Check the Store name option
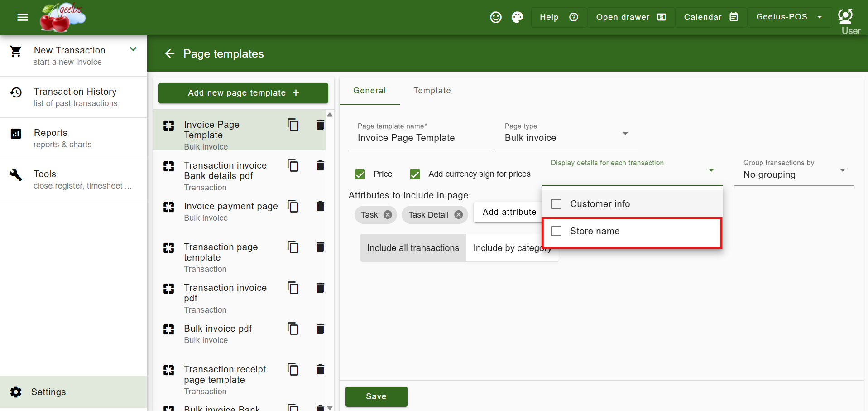Screen dimensions: 868x411 pyautogui.click(x=556, y=231)
